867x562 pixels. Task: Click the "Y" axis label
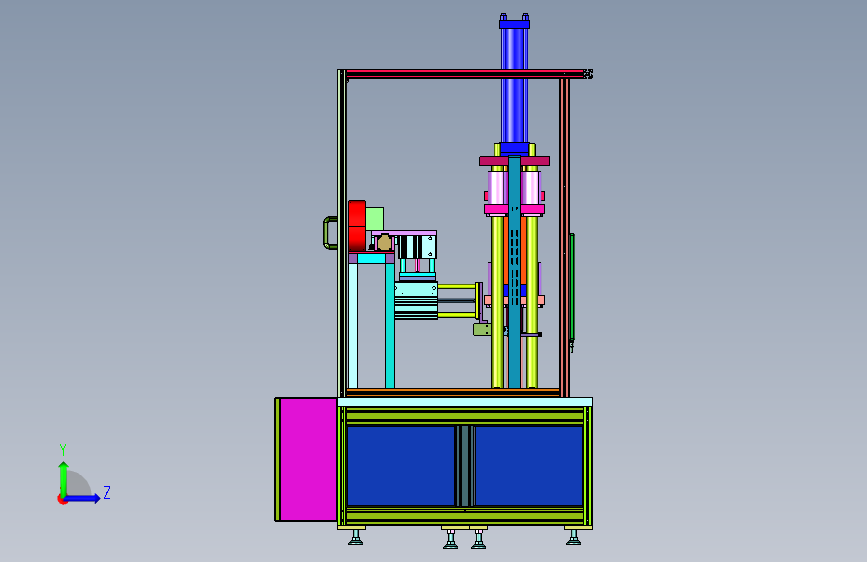click(x=63, y=450)
